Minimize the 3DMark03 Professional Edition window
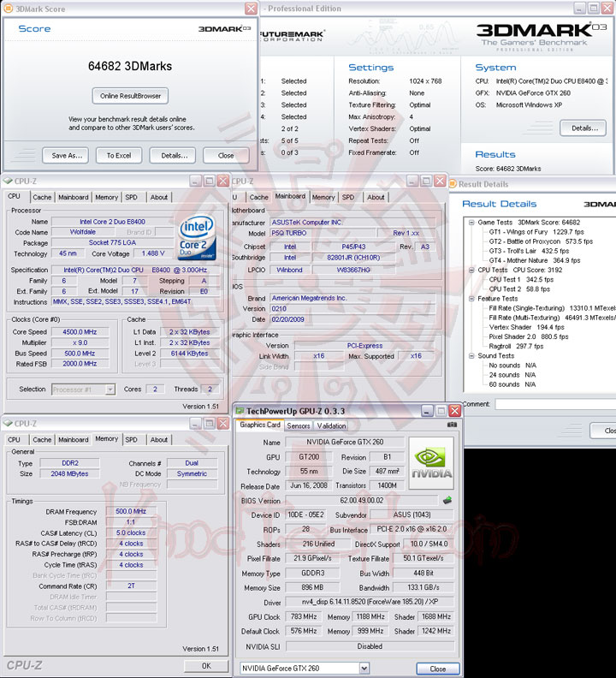 pos(580,8)
